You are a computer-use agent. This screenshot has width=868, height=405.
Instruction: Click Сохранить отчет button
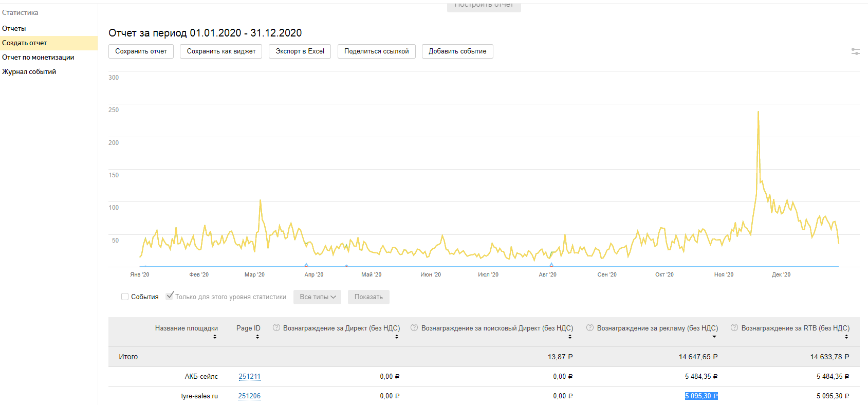pyautogui.click(x=141, y=51)
